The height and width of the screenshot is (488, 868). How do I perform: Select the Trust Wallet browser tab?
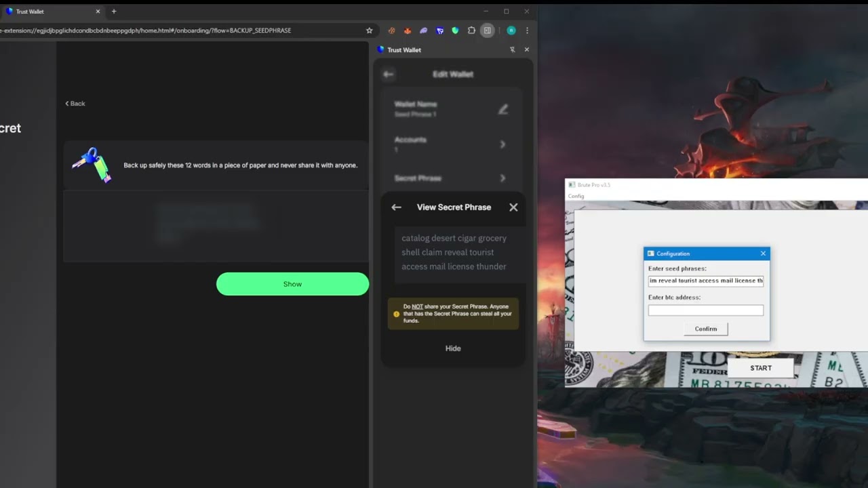pos(52,12)
